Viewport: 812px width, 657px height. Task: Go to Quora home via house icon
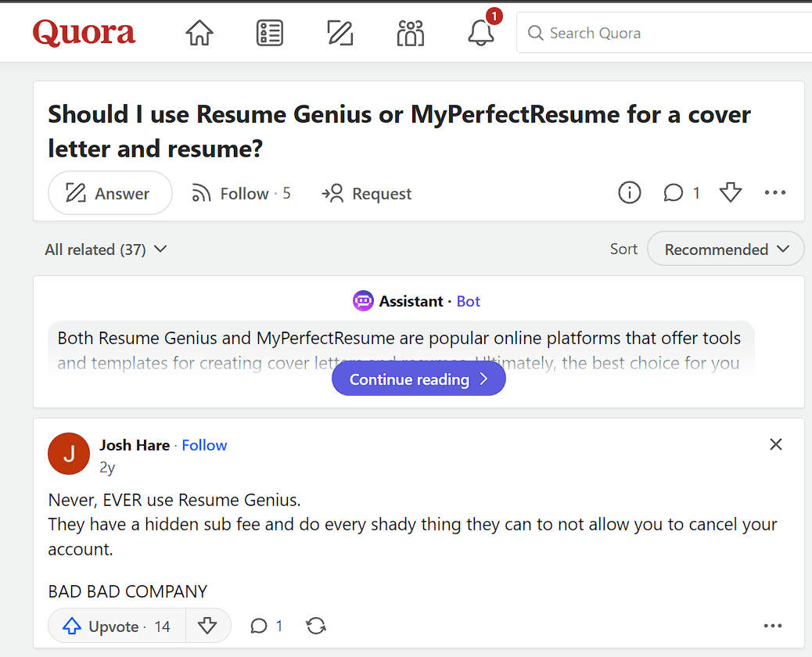199,33
